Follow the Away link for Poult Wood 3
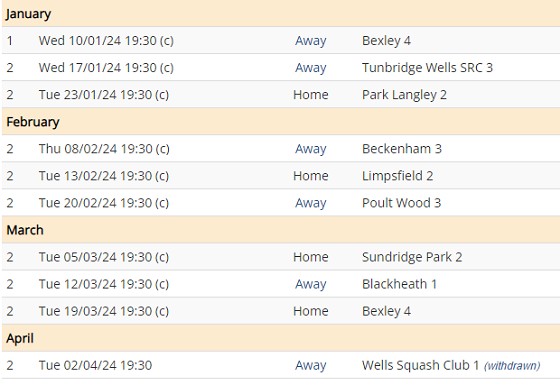This screenshot has height=385, width=560. point(310,203)
